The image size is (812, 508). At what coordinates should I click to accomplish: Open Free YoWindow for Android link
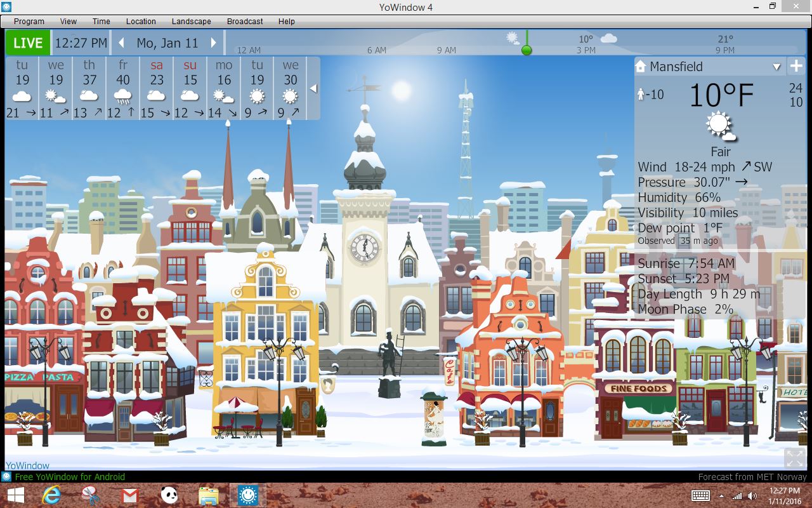point(70,477)
